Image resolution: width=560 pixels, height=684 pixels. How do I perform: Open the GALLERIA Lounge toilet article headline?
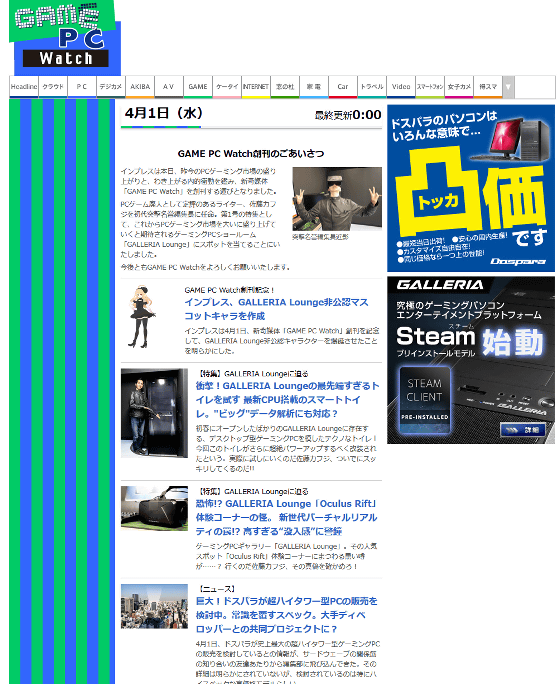point(287,400)
